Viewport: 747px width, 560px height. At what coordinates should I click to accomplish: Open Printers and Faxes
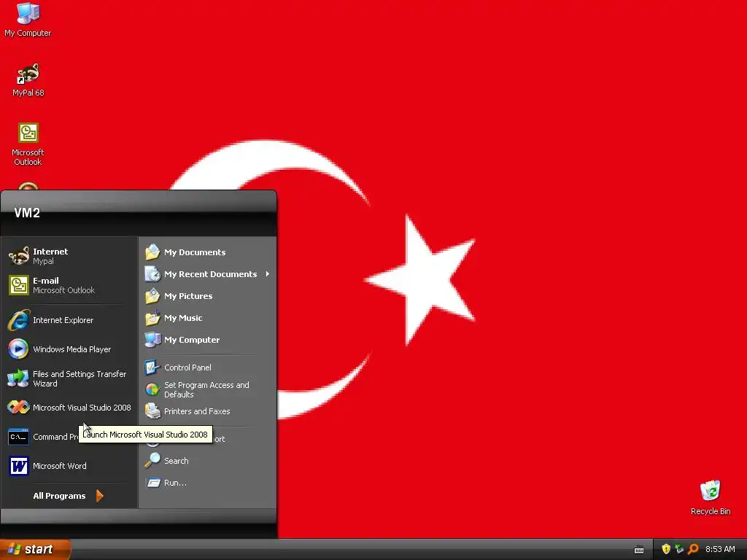(208, 411)
